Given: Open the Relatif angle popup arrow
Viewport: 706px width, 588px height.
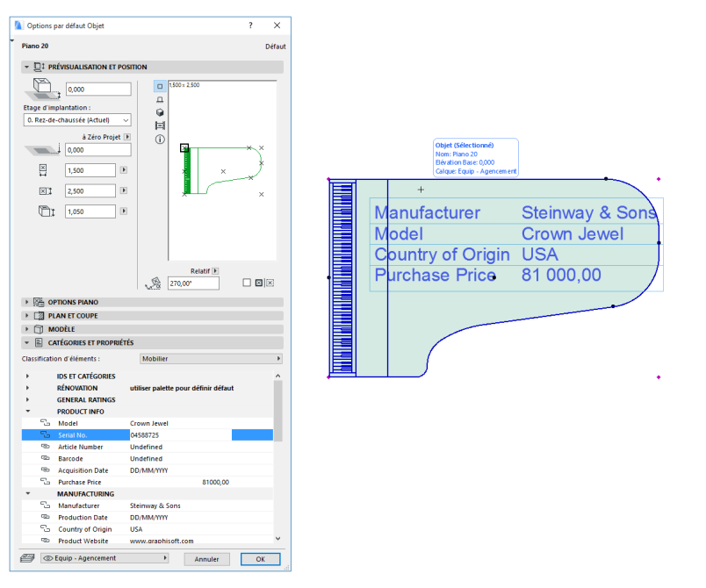Looking at the screenshot, I should tap(215, 271).
